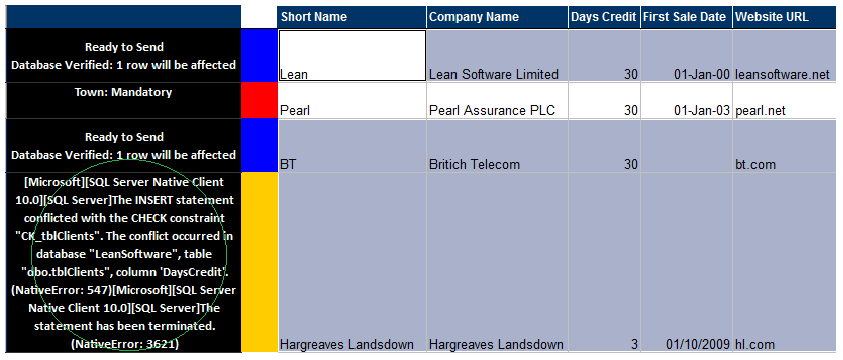Screen dimensions: 843x360
Task: Click the pearl.net website cell
Action: point(787,101)
